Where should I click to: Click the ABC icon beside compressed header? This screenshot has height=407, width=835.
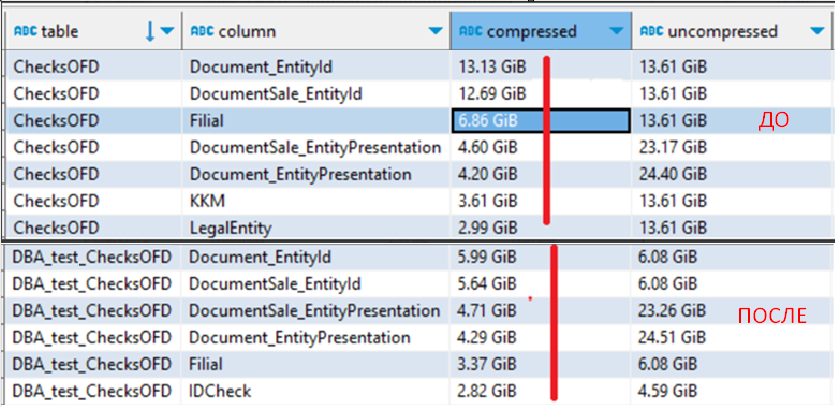point(469,32)
